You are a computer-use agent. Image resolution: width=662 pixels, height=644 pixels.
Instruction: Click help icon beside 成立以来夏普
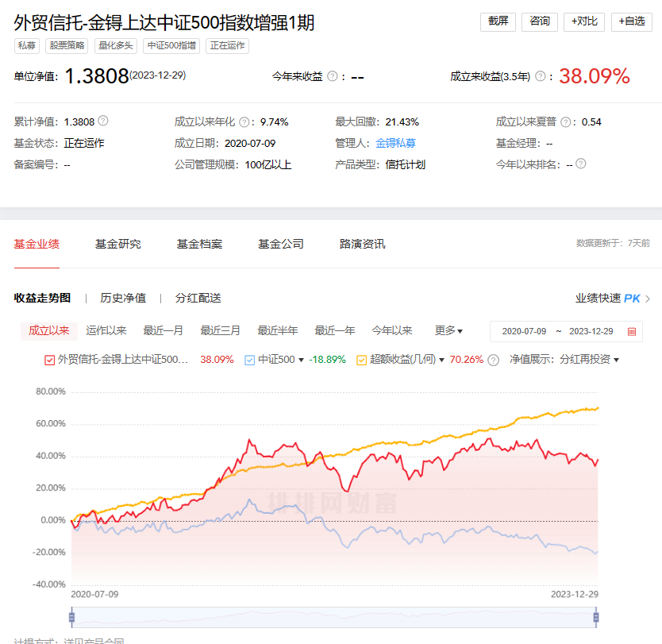pos(565,122)
